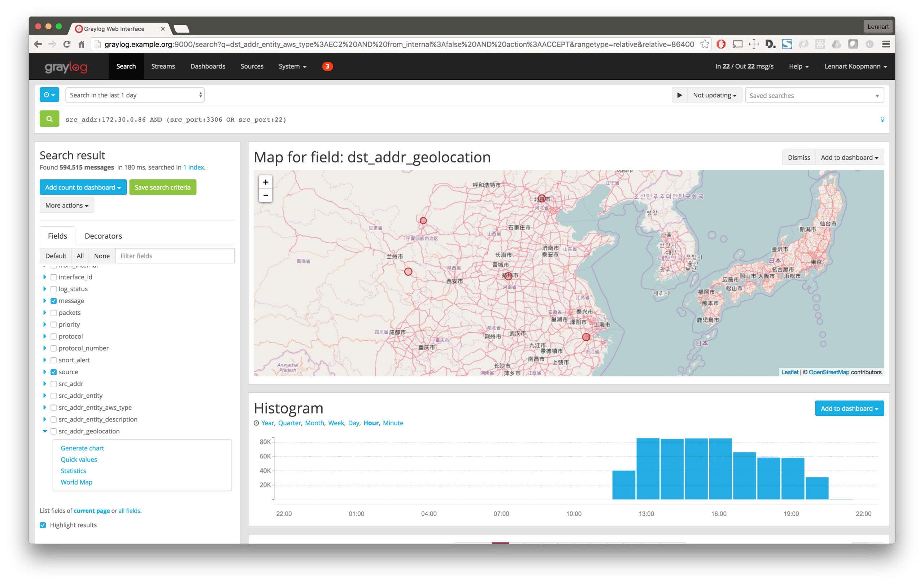Check the src_addr field checkbox
Screen dimensions: 924x585
(x=54, y=384)
